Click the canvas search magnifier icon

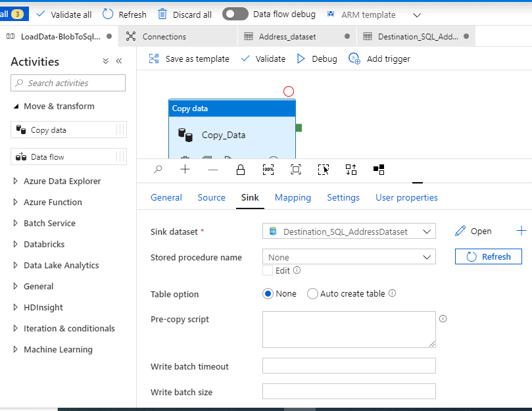click(158, 169)
